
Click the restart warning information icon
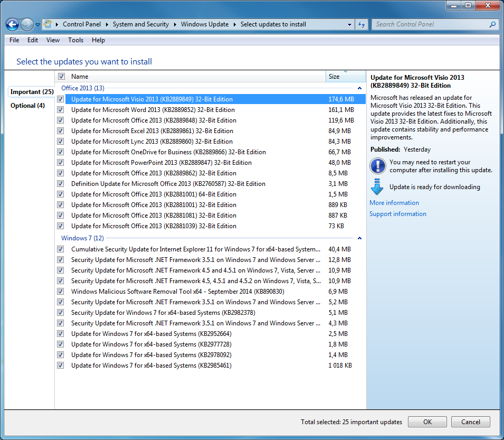click(x=378, y=166)
